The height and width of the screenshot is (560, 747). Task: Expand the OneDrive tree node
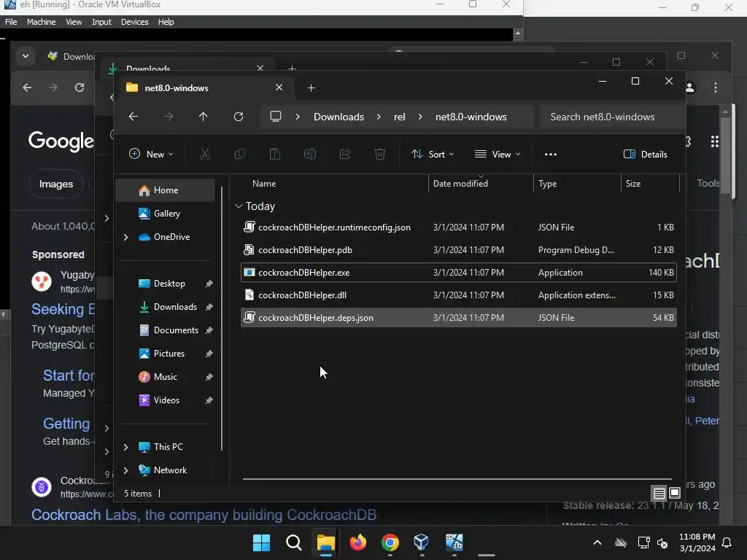tap(125, 237)
